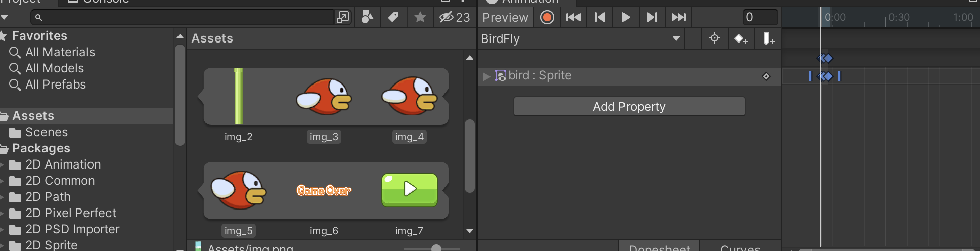Screen dimensions: 980x251
Task: Open the Project create dropdown arrow
Action: pos(4,17)
